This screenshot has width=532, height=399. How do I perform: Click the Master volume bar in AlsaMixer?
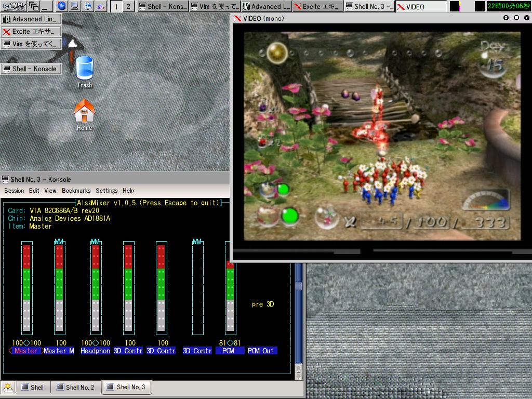point(27,288)
